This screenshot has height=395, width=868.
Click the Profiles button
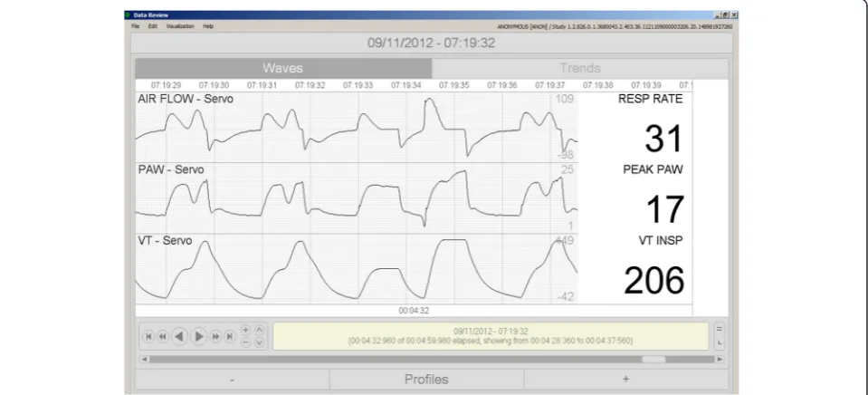[x=426, y=380]
